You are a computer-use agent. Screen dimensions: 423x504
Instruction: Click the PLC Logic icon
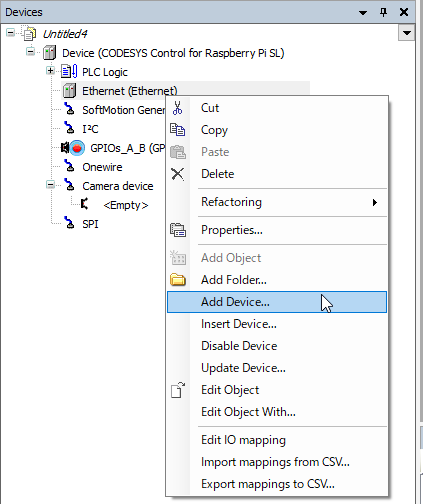tap(69, 72)
